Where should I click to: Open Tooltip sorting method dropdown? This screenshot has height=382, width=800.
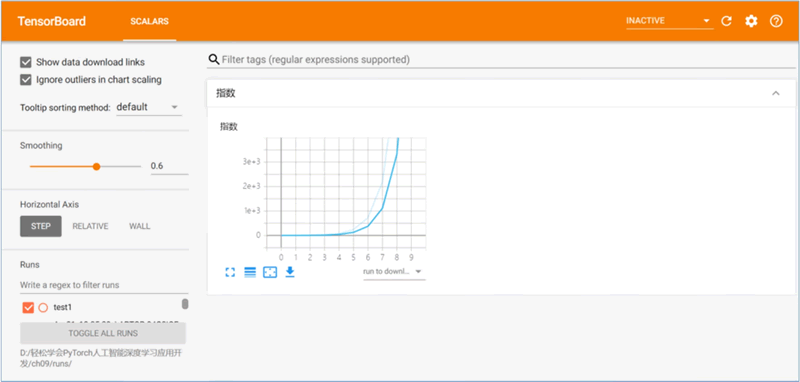point(149,107)
